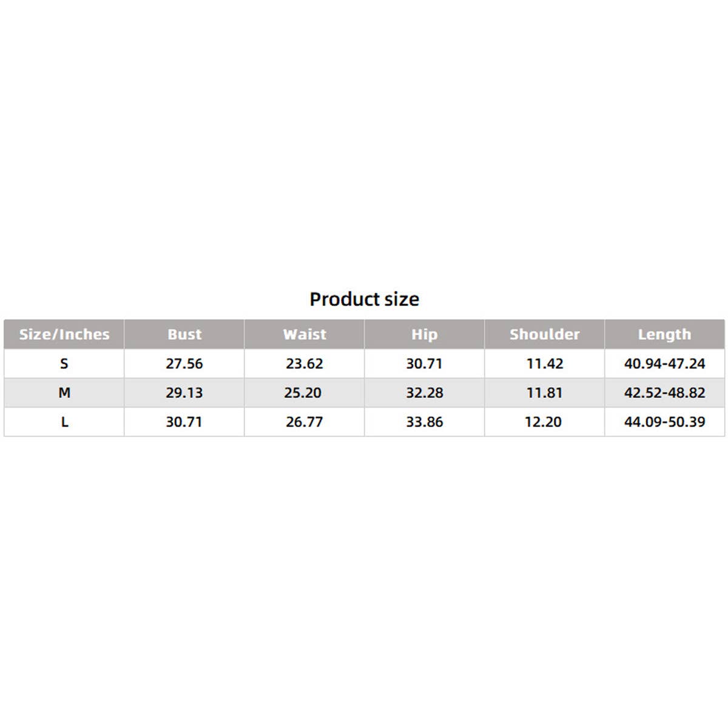Click the S size row label
The width and height of the screenshot is (728, 728).
(x=64, y=363)
